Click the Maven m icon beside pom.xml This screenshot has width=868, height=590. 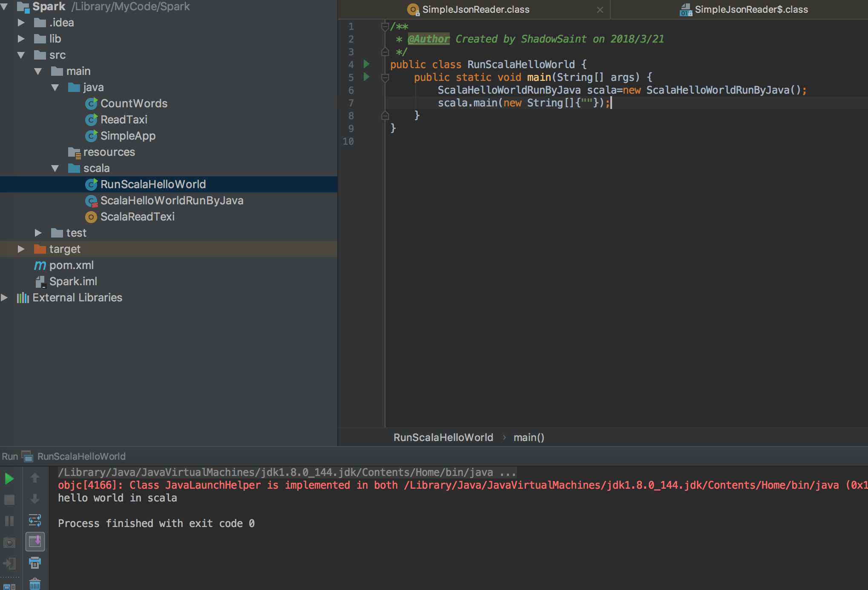tap(40, 265)
